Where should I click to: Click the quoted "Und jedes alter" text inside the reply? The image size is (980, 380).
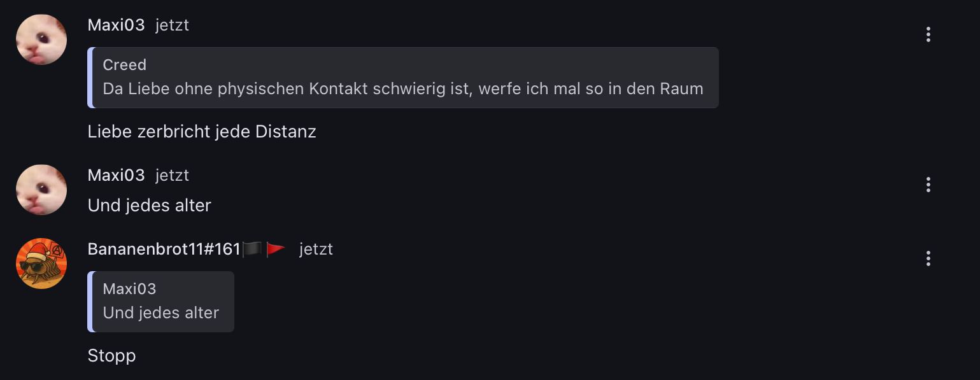coord(160,313)
